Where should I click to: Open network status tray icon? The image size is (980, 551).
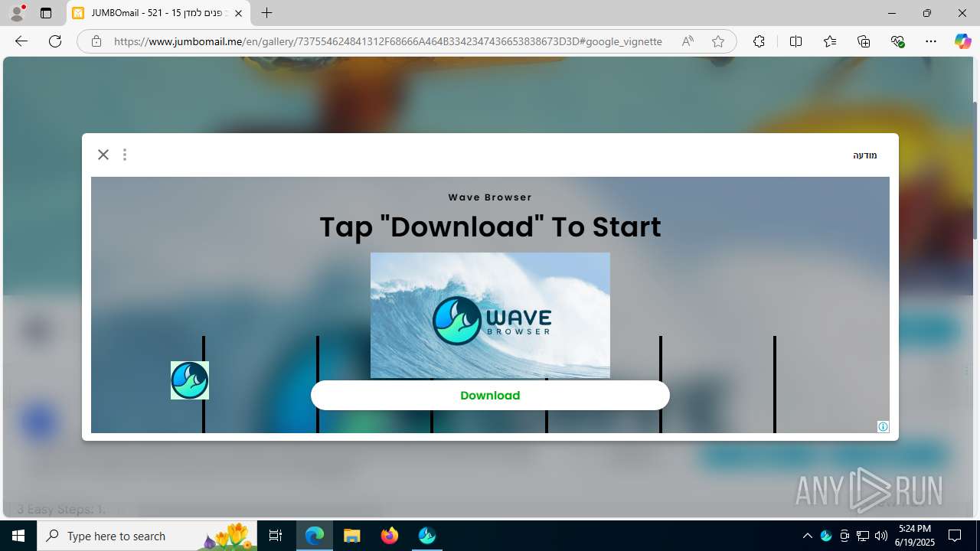tap(863, 536)
